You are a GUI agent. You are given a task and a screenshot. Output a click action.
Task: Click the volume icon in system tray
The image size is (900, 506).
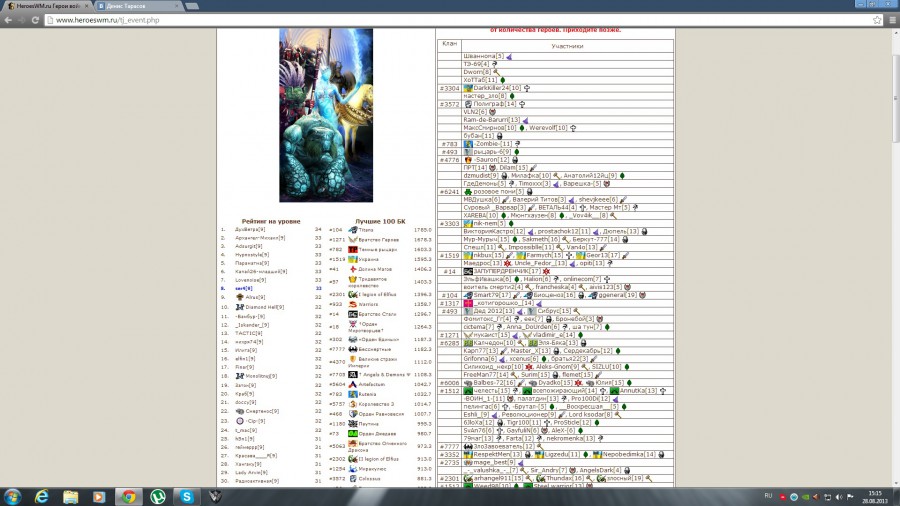coord(839,497)
